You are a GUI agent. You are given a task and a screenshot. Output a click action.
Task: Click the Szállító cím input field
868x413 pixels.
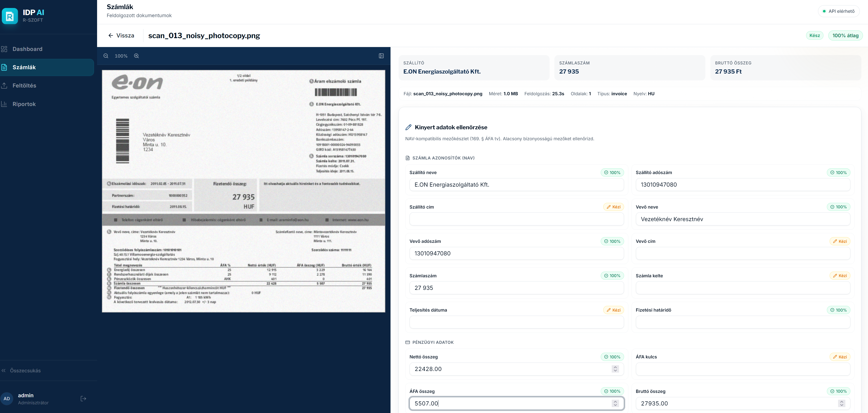click(x=516, y=219)
